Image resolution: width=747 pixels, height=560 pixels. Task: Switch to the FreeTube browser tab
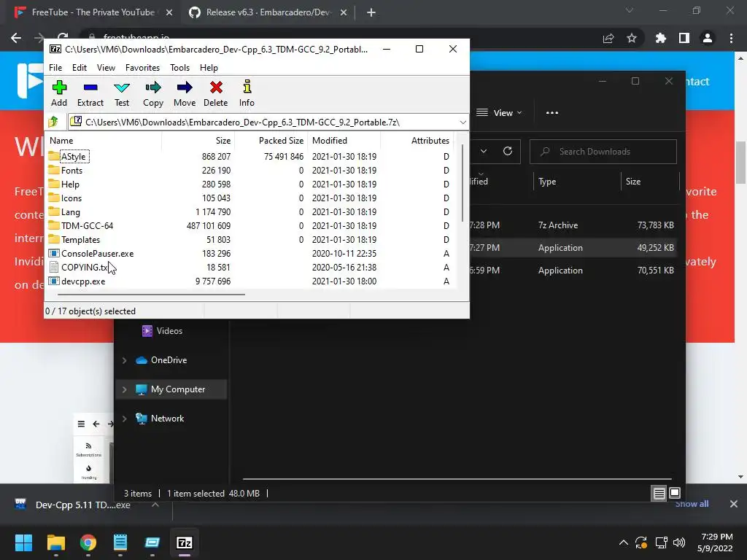pos(93,12)
